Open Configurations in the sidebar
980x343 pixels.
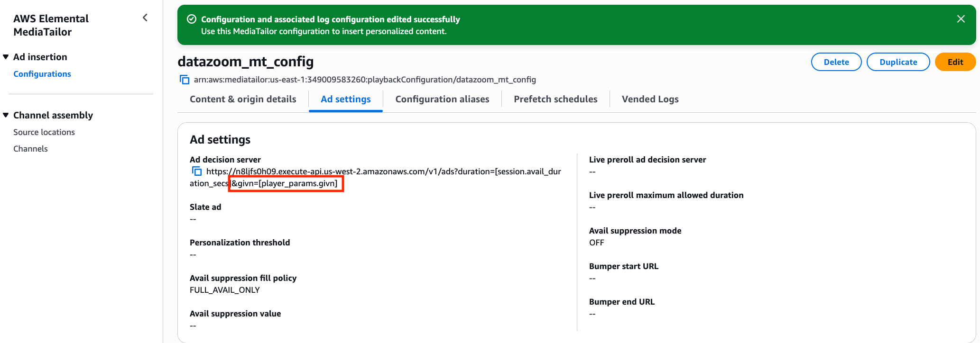(42, 74)
